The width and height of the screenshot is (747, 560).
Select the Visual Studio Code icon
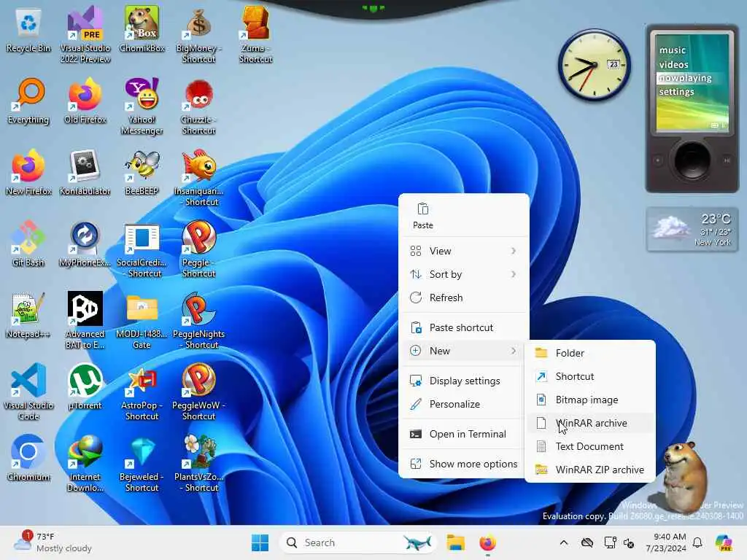coord(28,392)
